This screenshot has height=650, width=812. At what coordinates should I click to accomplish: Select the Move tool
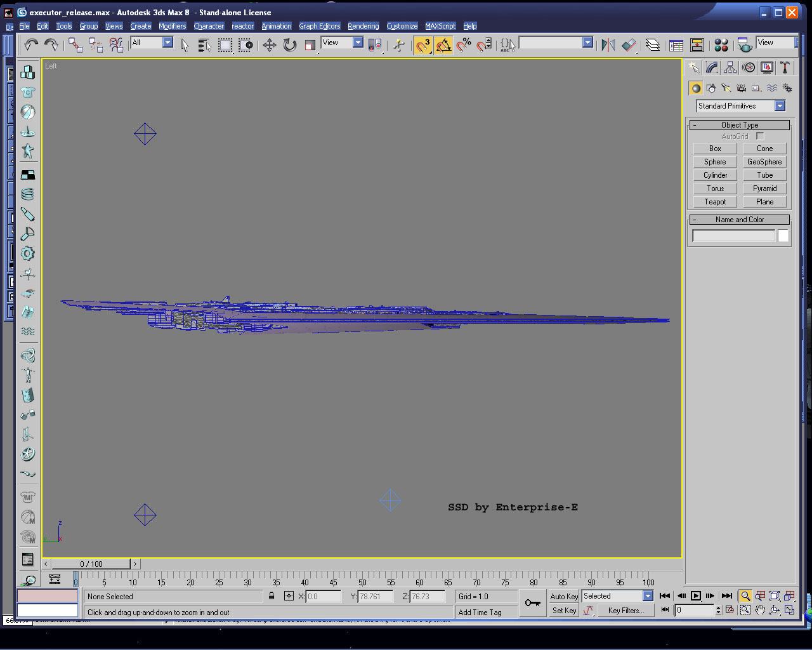[270, 44]
